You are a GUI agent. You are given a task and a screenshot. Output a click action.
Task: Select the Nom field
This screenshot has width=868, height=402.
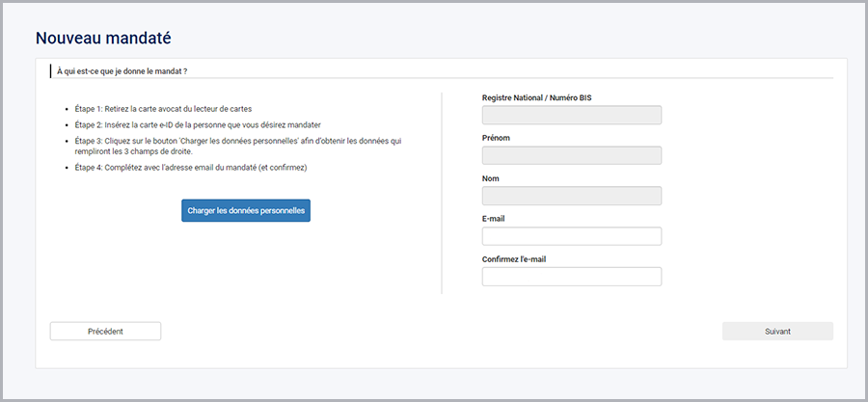pos(572,196)
